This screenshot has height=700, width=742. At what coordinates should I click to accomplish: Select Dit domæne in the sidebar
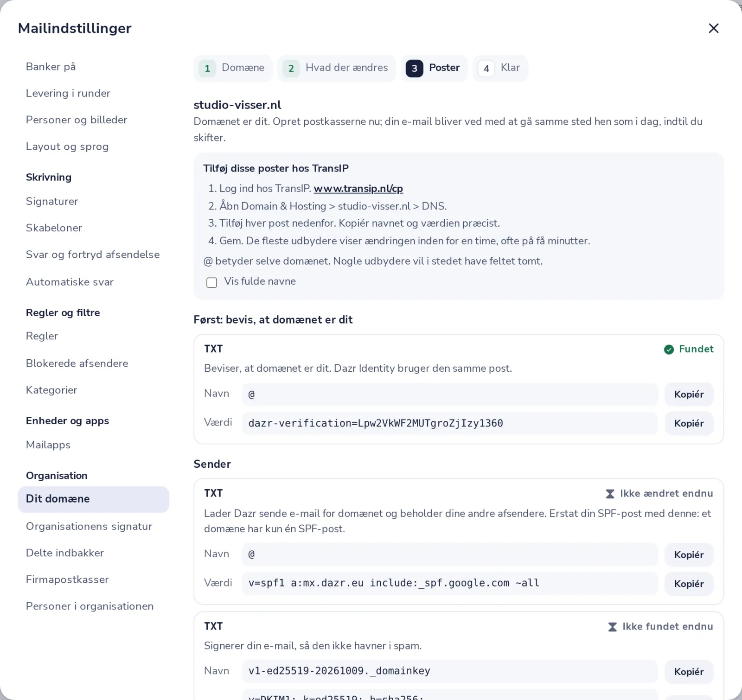pos(94,499)
